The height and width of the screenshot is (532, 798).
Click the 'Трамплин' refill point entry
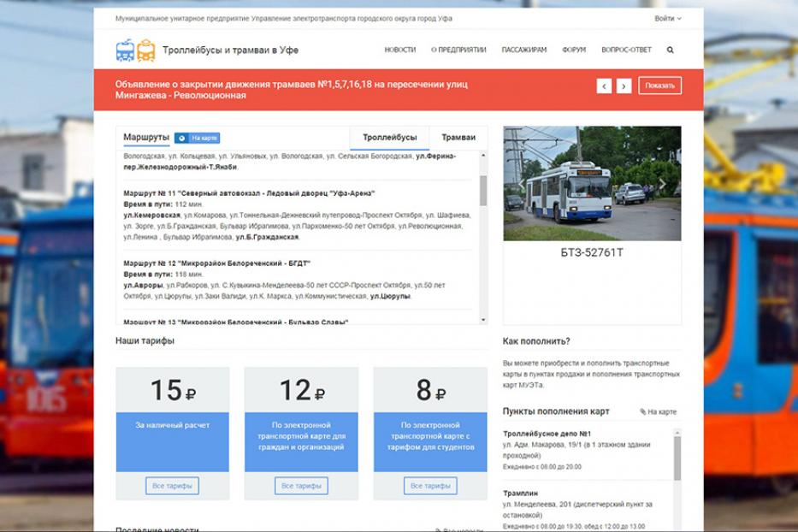click(x=520, y=494)
